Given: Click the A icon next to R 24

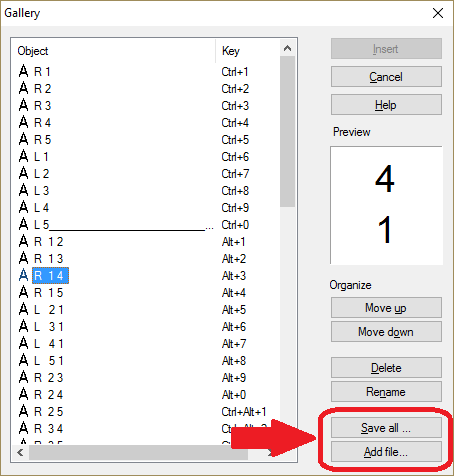Looking at the screenshot, I should coord(23,394).
